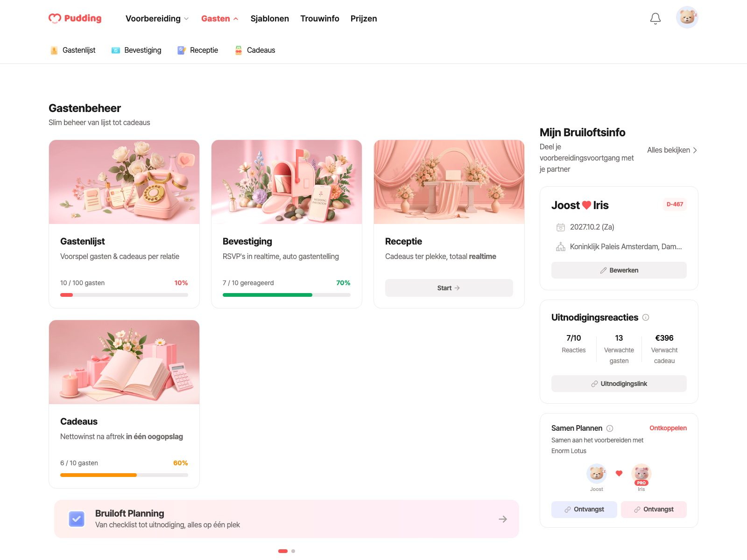
Task: Click the calendar icon by 2027.10.2
Action: pyautogui.click(x=561, y=227)
